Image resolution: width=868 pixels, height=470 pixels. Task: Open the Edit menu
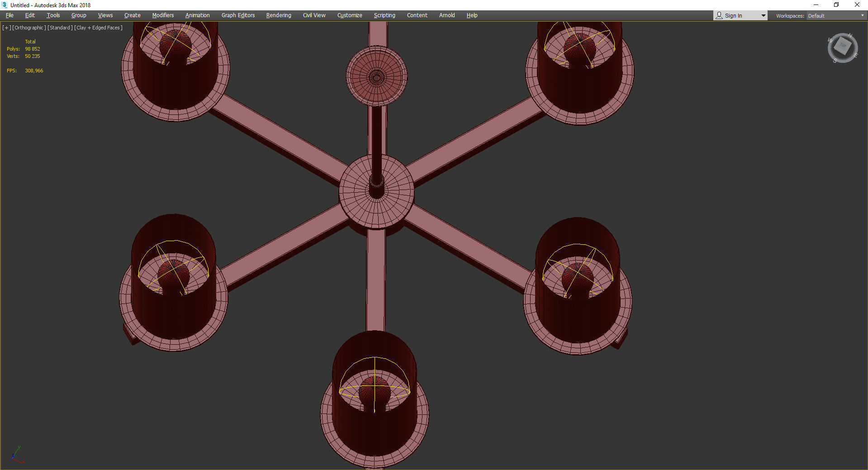(30, 15)
